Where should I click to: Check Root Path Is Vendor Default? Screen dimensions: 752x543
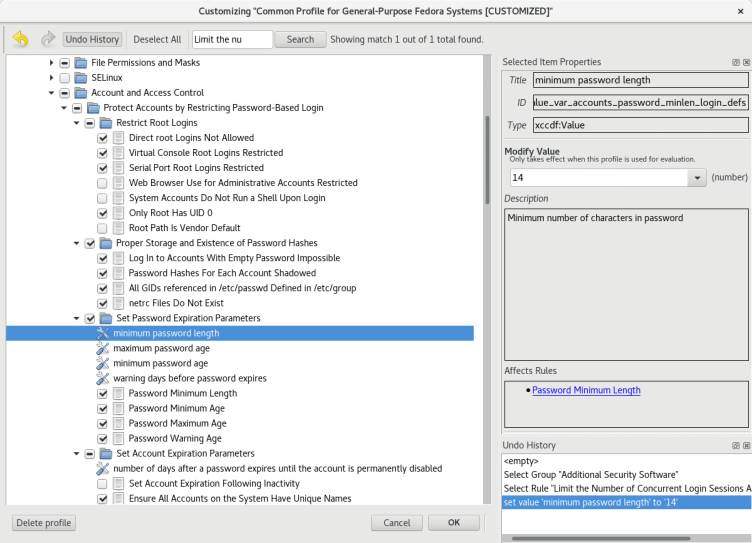tap(102, 228)
